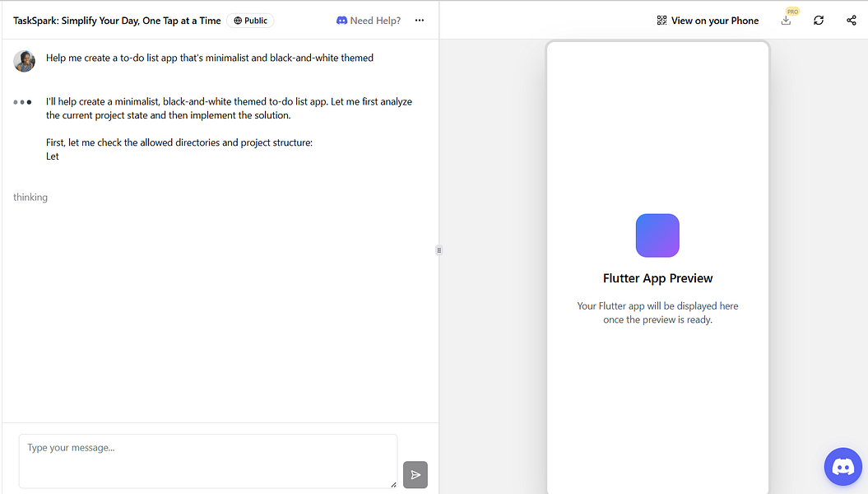Click 'Your Flutter app will be displayed here' text
The image size is (868, 494).
pyautogui.click(x=657, y=305)
